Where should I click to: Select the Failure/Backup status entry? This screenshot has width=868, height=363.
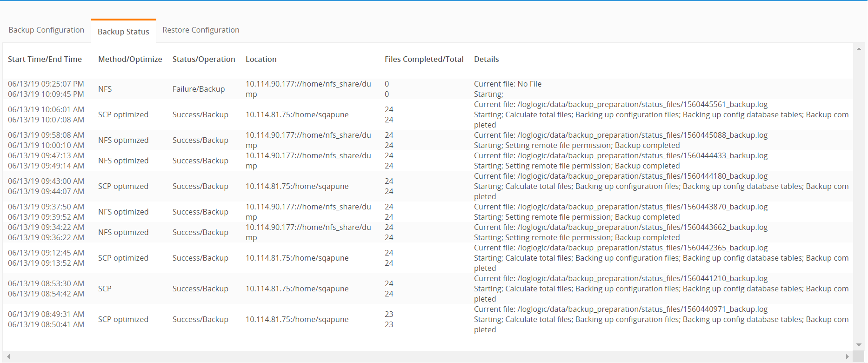[199, 89]
